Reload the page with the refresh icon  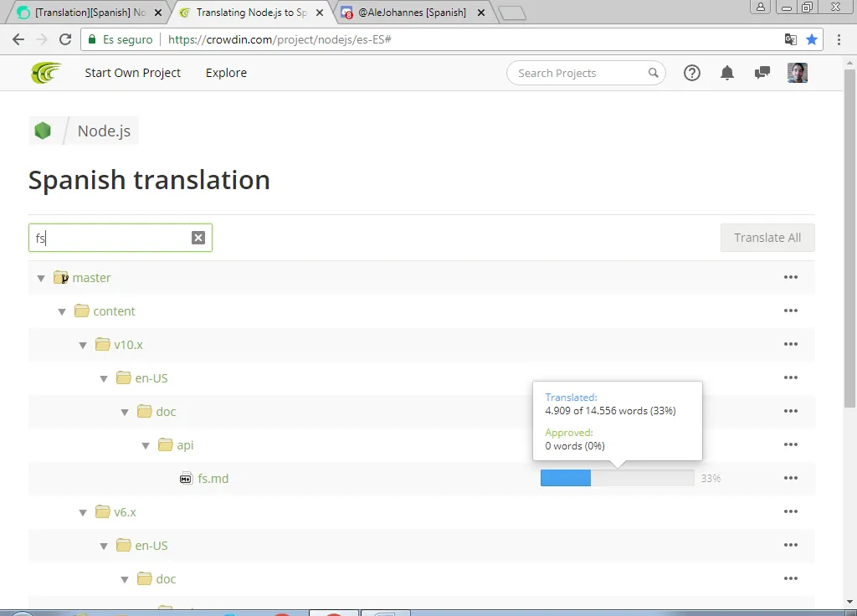(65, 39)
